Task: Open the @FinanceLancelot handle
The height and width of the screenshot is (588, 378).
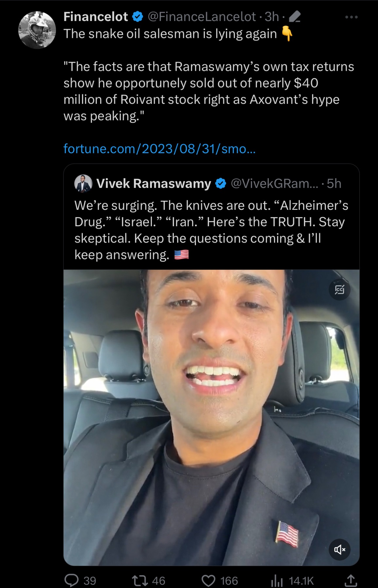Action: pyautogui.click(x=202, y=17)
